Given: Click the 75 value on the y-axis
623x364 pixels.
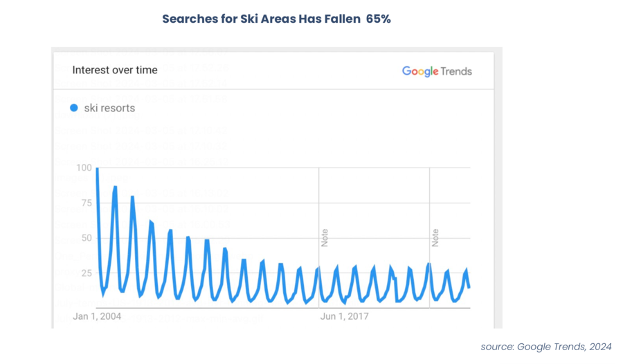Looking at the screenshot, I should [x=86, y=203].
